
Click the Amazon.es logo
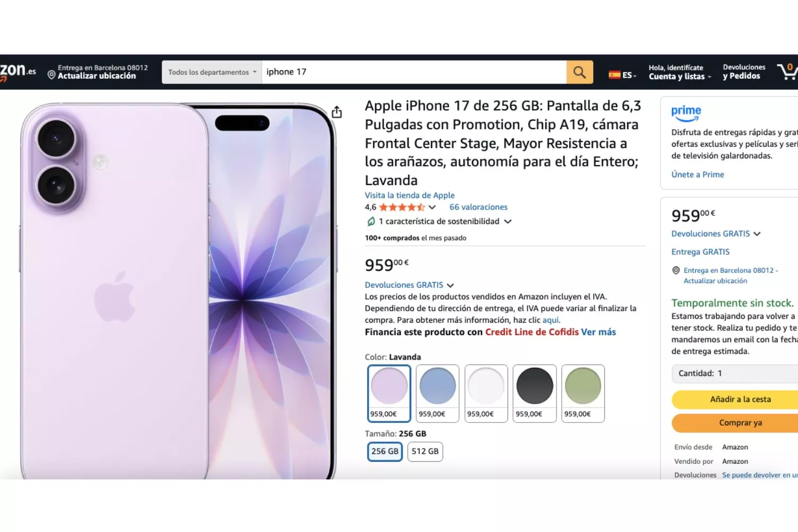[x=18, y=72]
